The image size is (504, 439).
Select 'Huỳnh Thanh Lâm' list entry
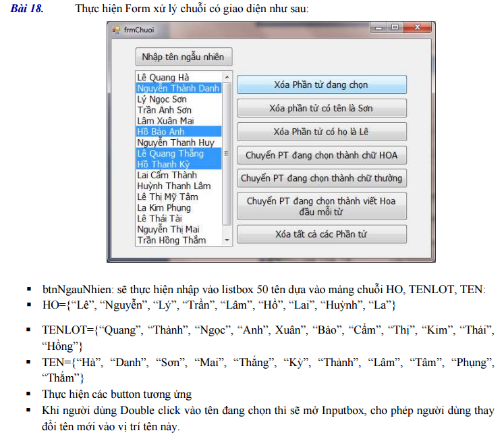tap(173, 186)
